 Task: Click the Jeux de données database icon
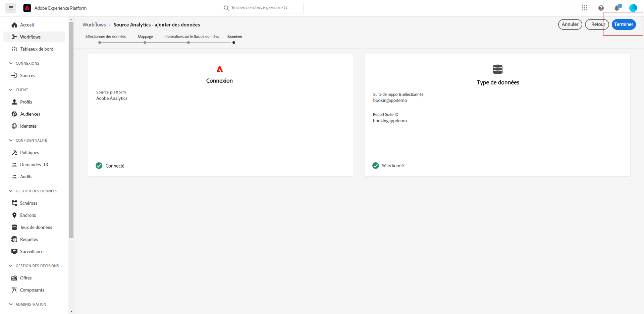point(14,227)
